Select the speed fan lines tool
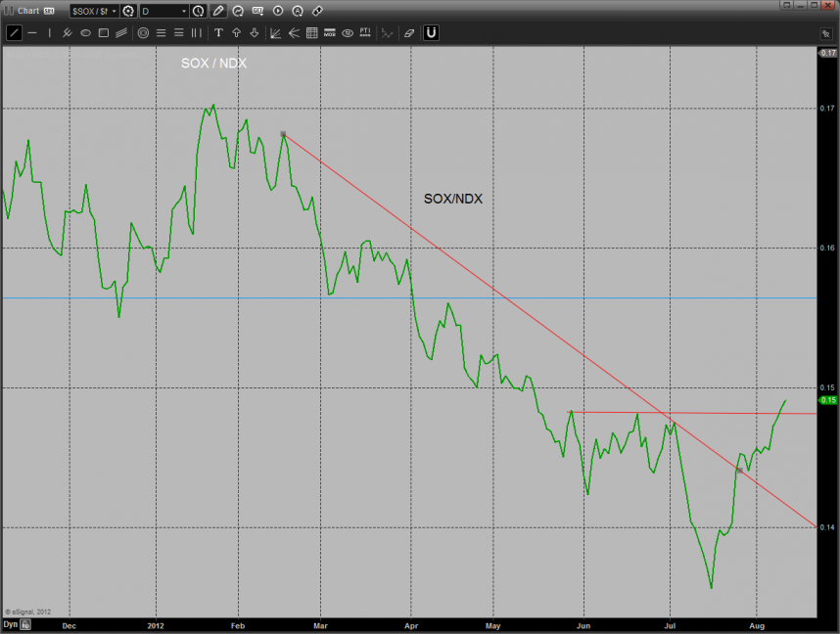Image resolution: width=840 pixels, height=634 pixels. (294, 33)
